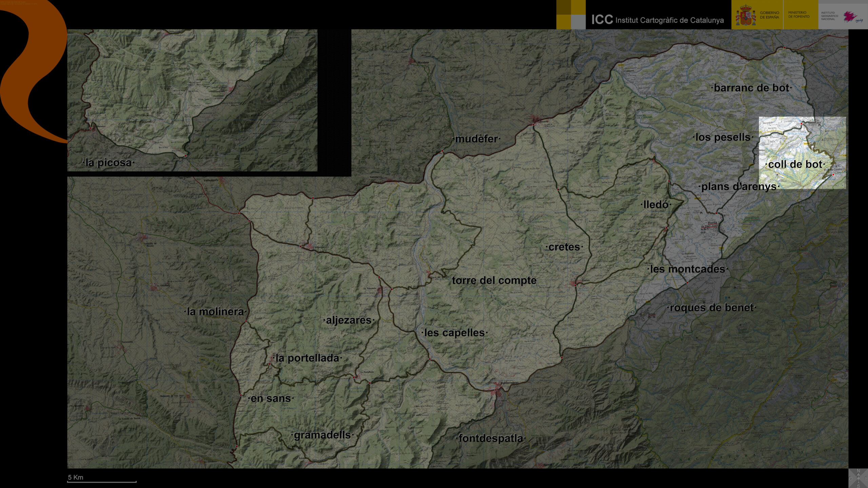
Task: Click the mudèfer map label
Action: [x=476, y=139]
